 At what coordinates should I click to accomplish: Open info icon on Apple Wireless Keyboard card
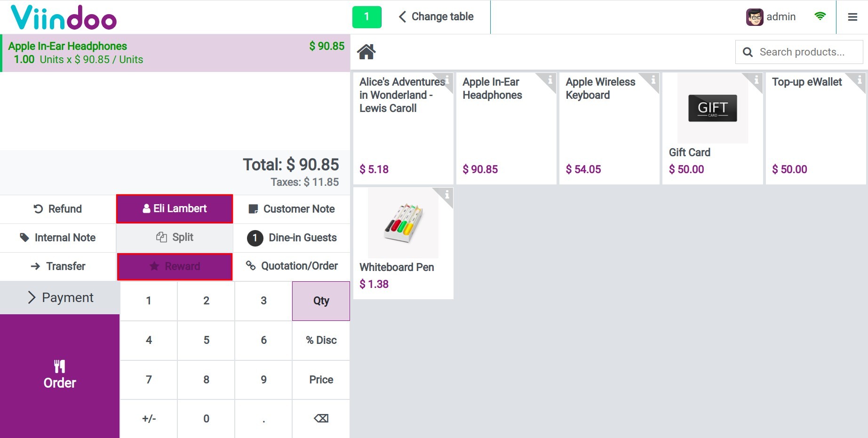[653, 80]
